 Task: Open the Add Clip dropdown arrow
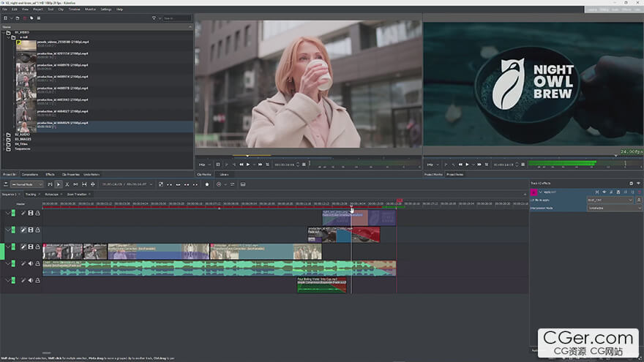coord(11,18)
